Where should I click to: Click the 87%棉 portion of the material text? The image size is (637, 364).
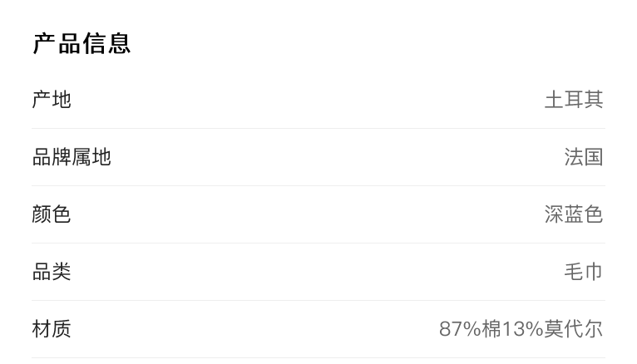click(x=470, y=329)
